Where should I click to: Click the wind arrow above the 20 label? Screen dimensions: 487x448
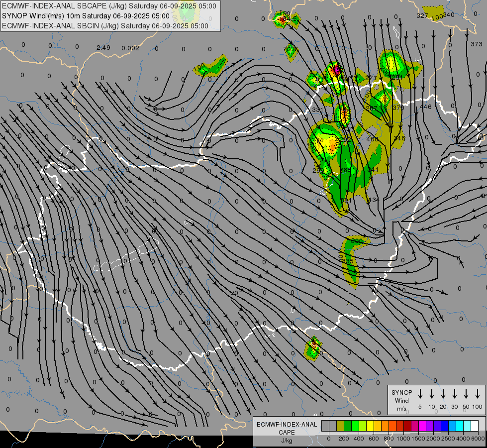(443, 394)
